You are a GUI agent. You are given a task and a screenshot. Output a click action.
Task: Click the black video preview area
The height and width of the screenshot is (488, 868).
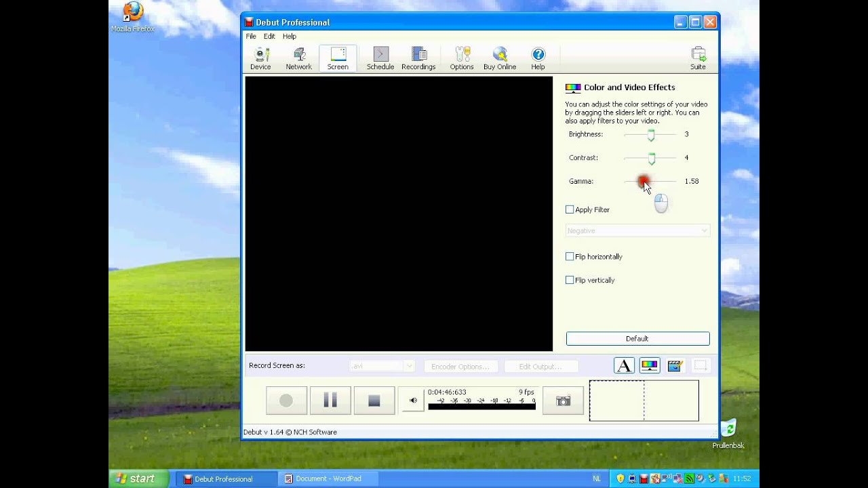coord(399,213)
